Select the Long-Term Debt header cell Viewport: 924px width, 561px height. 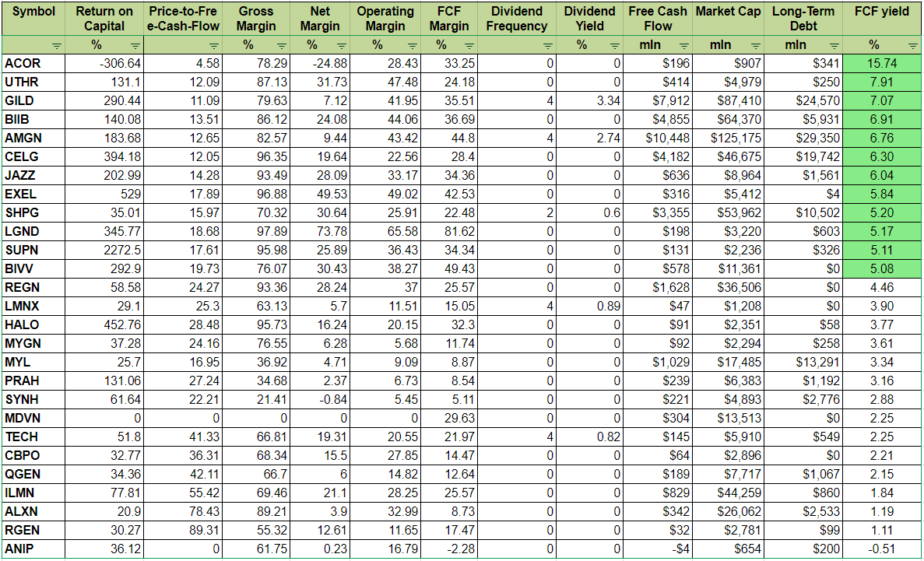[803, 19]
